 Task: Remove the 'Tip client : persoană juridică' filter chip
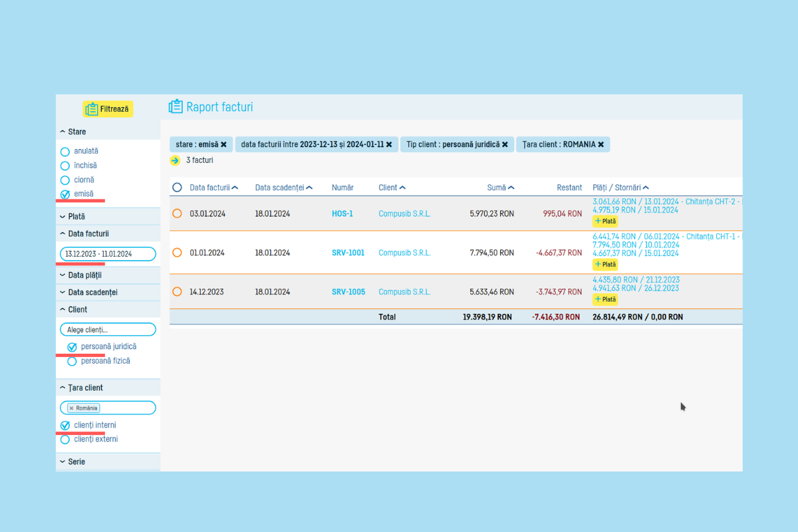click(505, 144)
